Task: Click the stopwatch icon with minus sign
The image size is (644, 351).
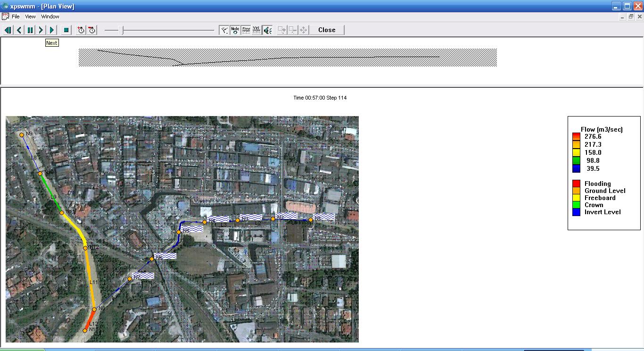Action: (92, 30)
